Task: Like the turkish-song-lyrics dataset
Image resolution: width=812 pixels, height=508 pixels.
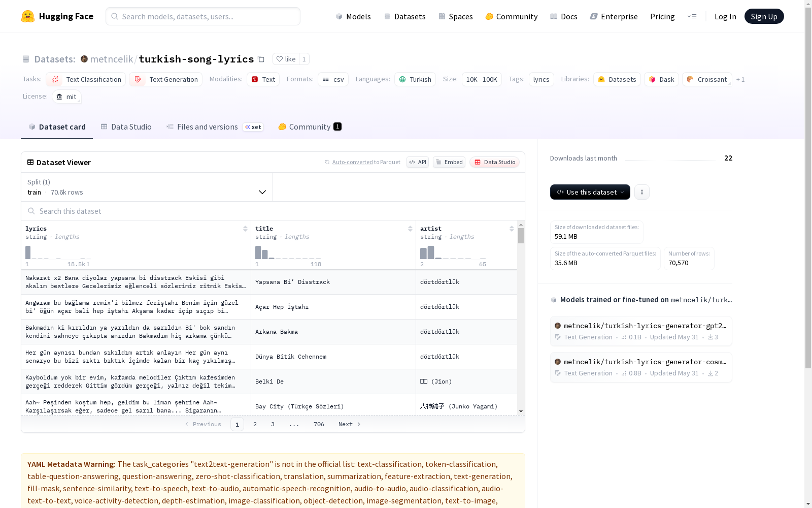Action: [286, 59]
